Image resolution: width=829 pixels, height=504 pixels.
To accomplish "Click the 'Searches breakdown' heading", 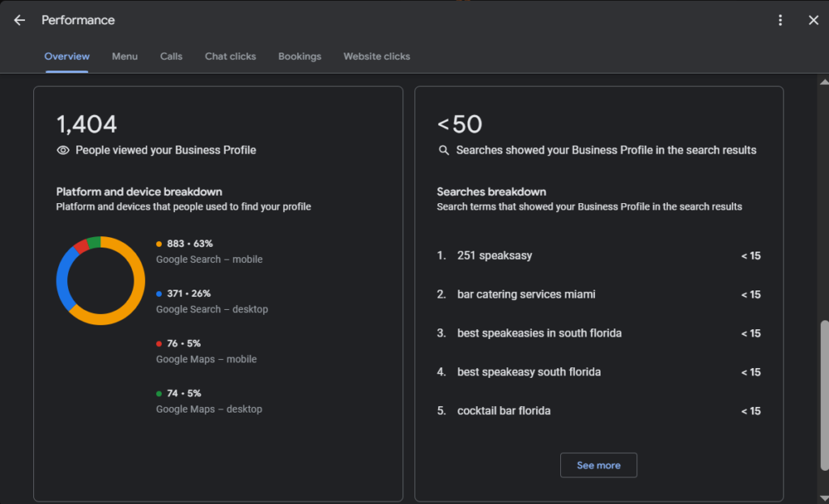I will pyautogui.click(x=491, y=192).
